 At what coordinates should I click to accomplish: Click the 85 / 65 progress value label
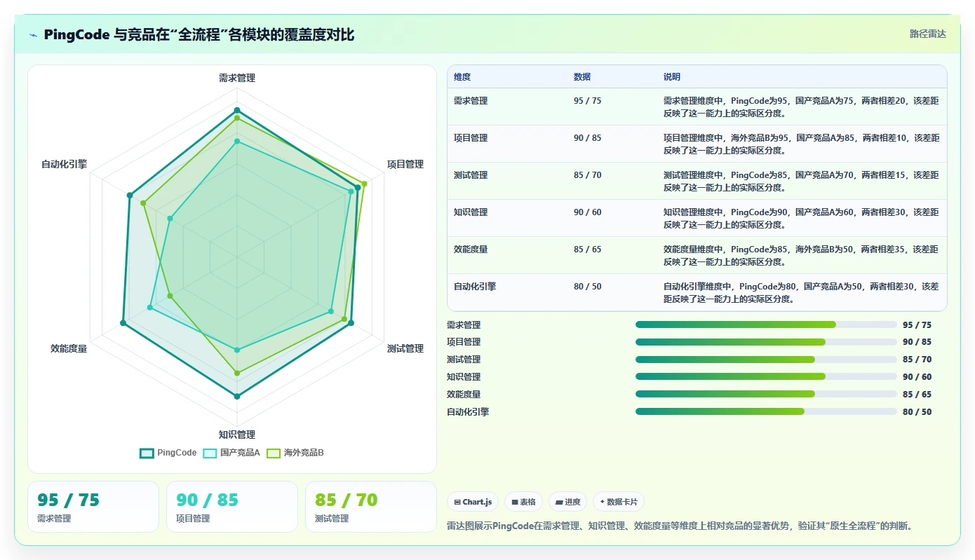(917, 394)
